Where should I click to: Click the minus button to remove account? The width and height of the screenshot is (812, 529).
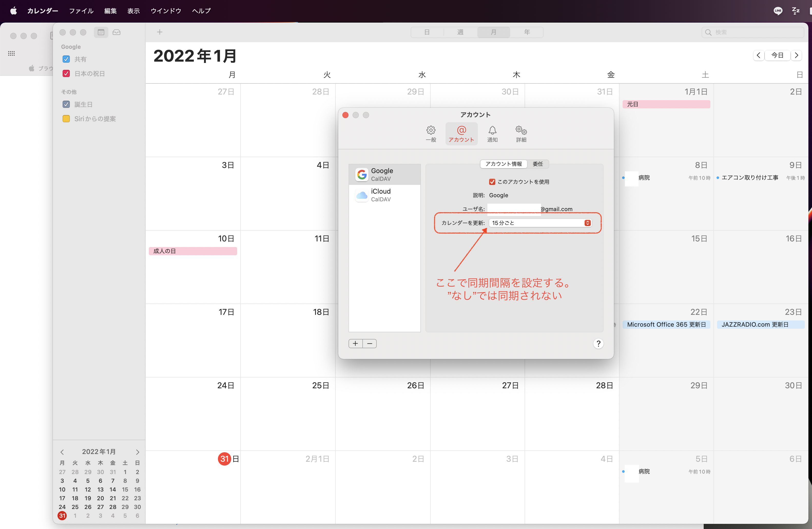370,343
